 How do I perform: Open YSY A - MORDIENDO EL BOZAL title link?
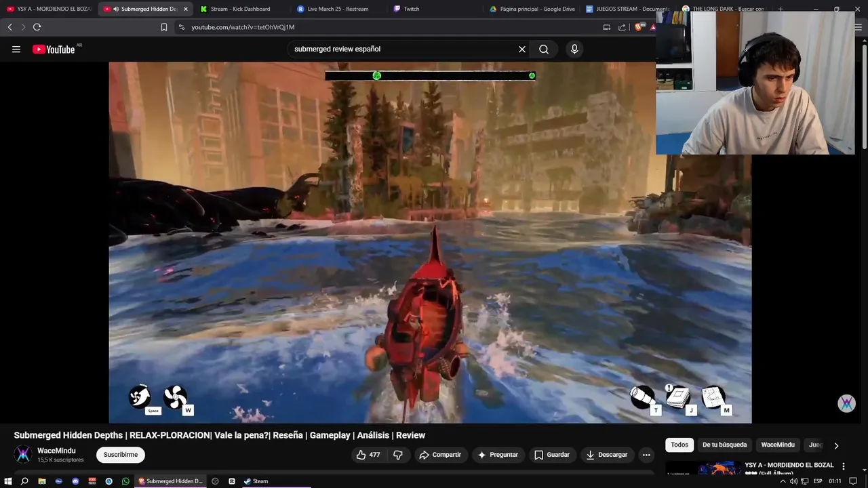pyautogui.click(x=789, y=468)
